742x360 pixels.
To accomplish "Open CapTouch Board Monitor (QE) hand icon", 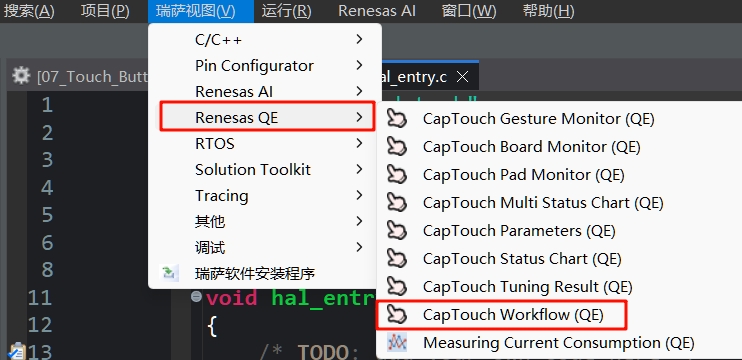I will point(397,146).
